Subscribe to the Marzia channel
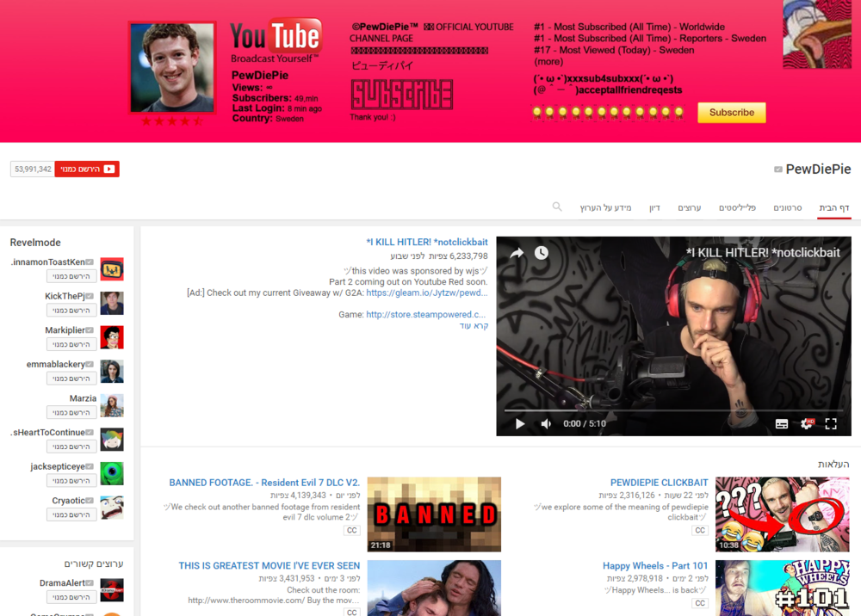The height and width of the screenshot is (616, 861). (71, 412)
